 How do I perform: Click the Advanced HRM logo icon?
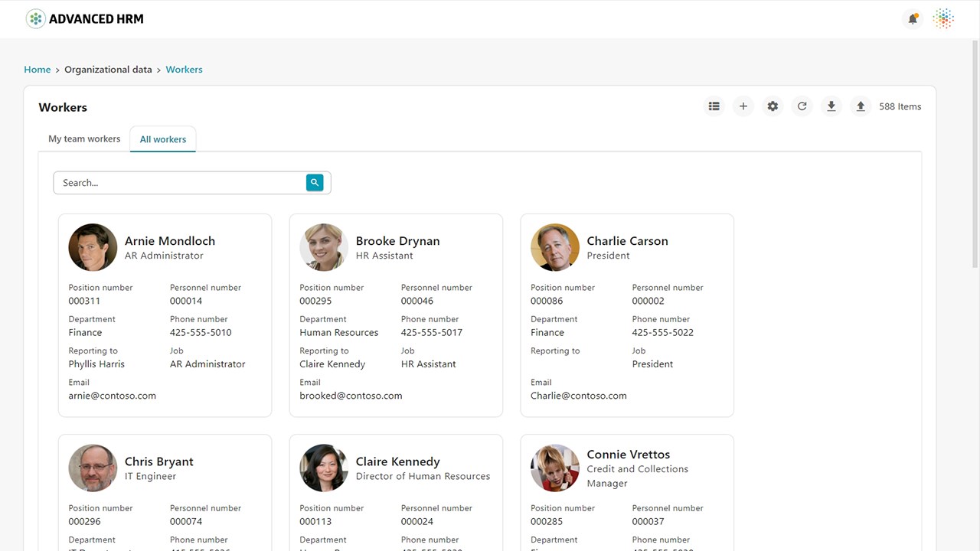pos(35,19)
